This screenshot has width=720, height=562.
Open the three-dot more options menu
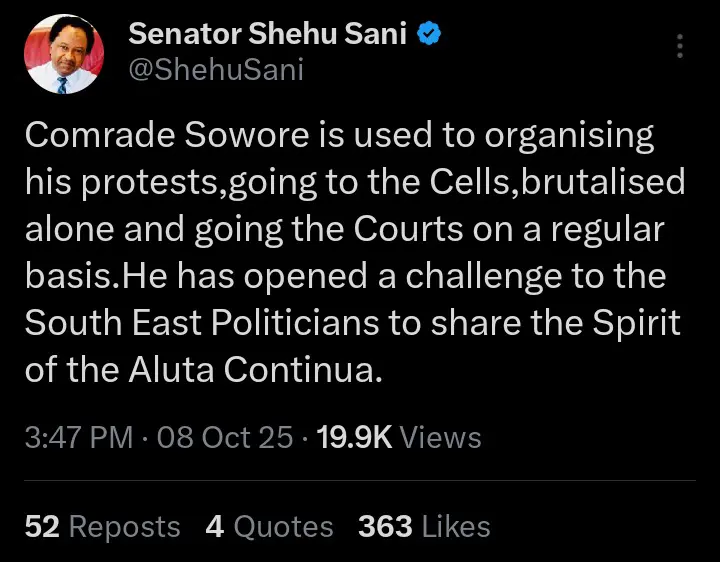point(680,46)
